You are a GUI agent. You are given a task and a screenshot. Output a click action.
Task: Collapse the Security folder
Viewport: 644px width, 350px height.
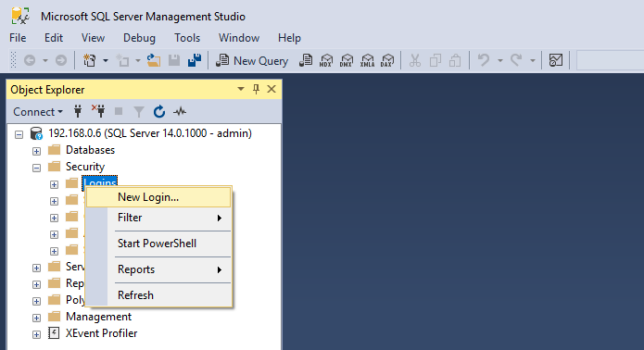click(36, 168)
